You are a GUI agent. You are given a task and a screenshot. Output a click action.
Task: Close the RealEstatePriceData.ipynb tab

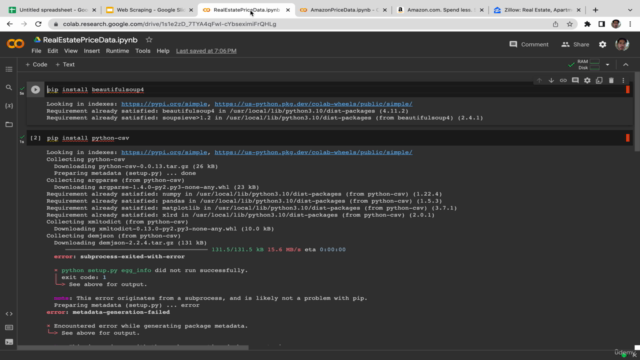click(288, 10)
